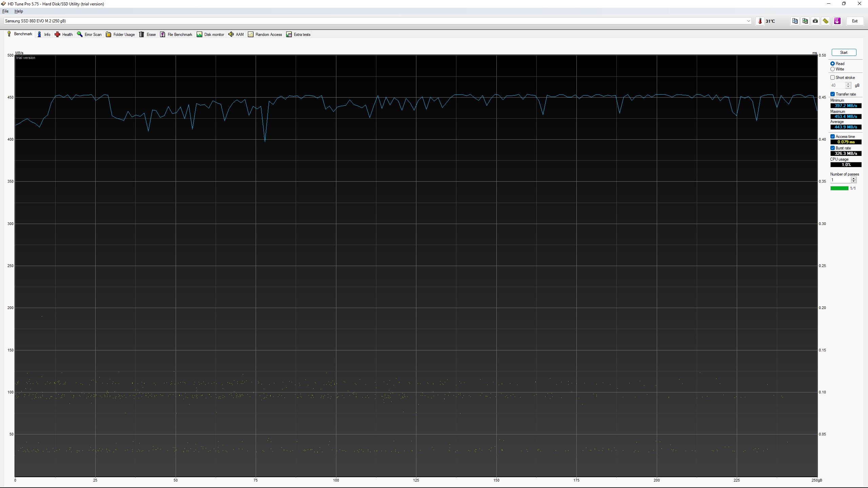
Task: Click the thermometer temperature icon
Action: point(760,21)
